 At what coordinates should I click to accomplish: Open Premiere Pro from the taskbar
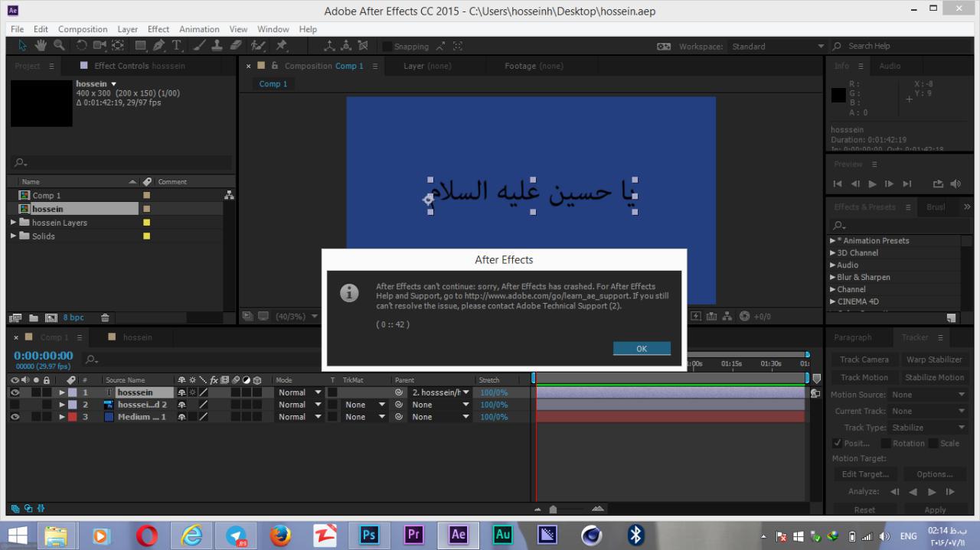point(413,535)
